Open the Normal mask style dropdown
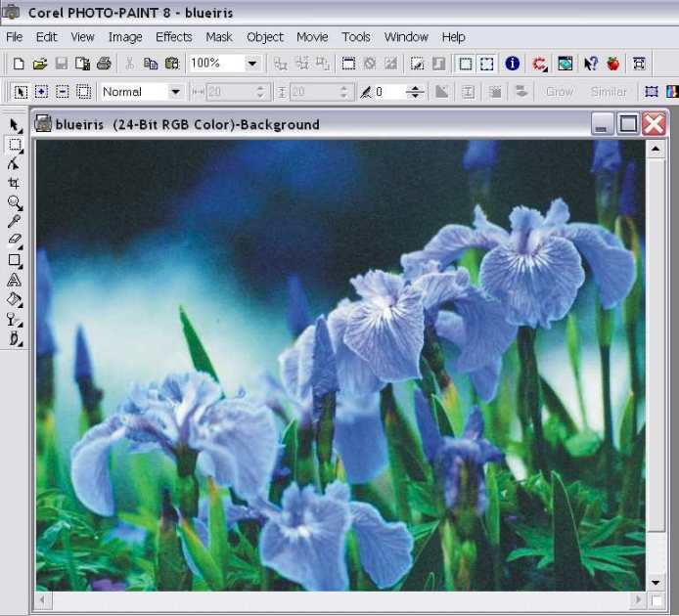The image size is (679, 616). [x=175, y=92]
